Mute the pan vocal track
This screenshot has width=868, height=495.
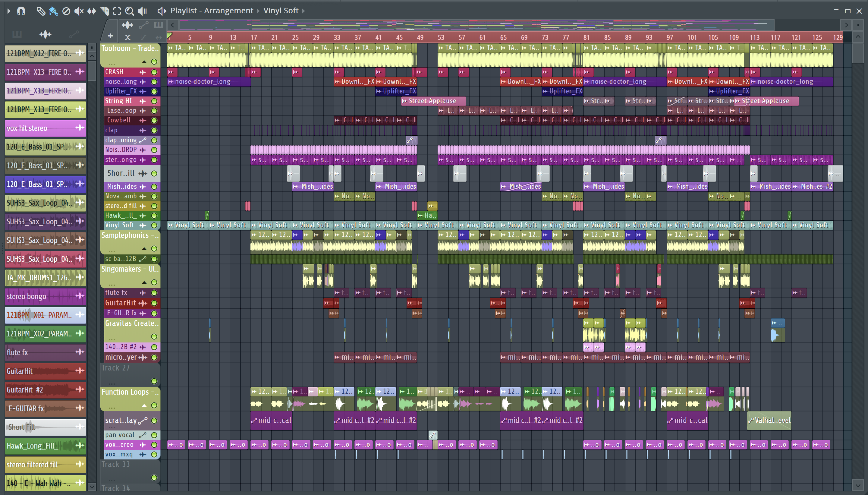tap(154, 435)
